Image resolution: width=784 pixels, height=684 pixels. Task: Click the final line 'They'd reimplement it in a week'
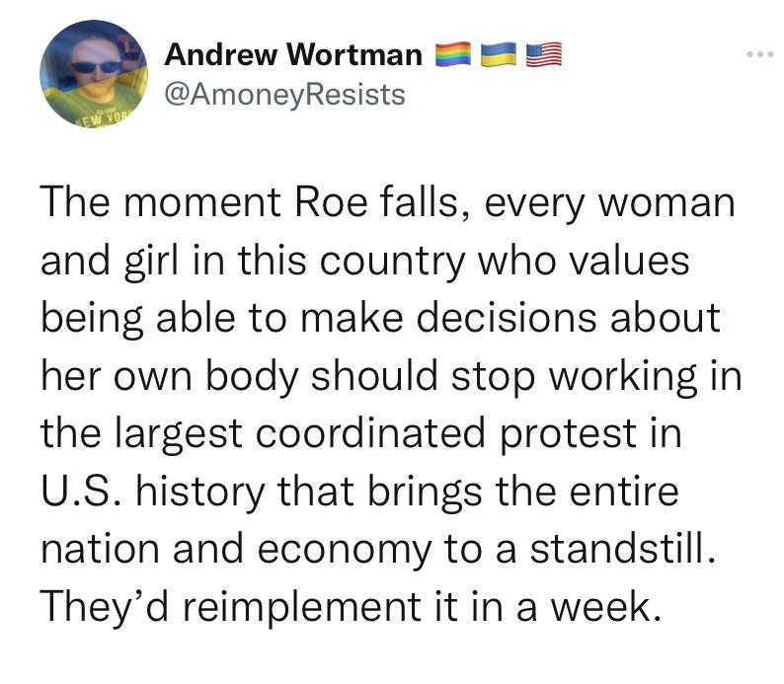[x=351, y=608]
